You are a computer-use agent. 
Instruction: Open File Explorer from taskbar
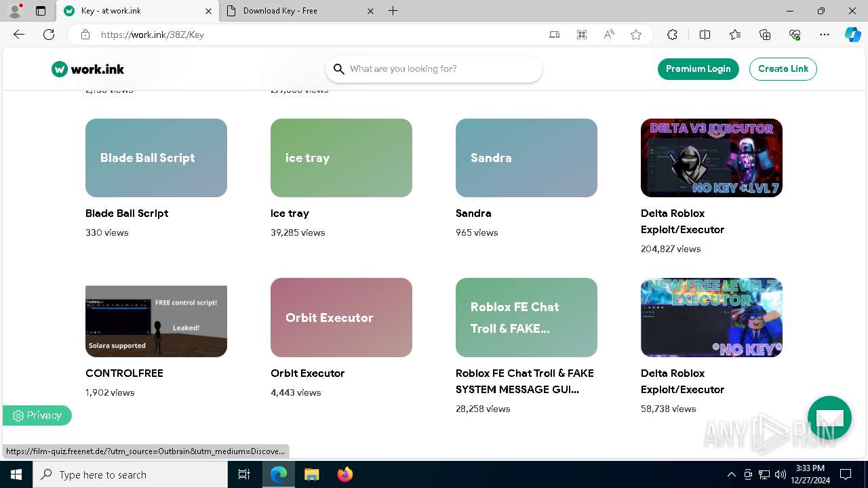pos(311,474)
